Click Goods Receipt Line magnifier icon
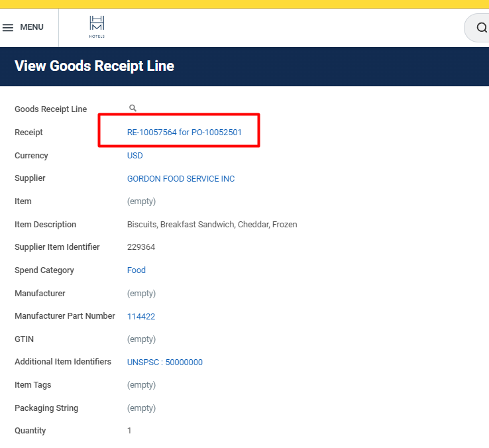Screen dimensions: 489x448 (x=133, y=108)
